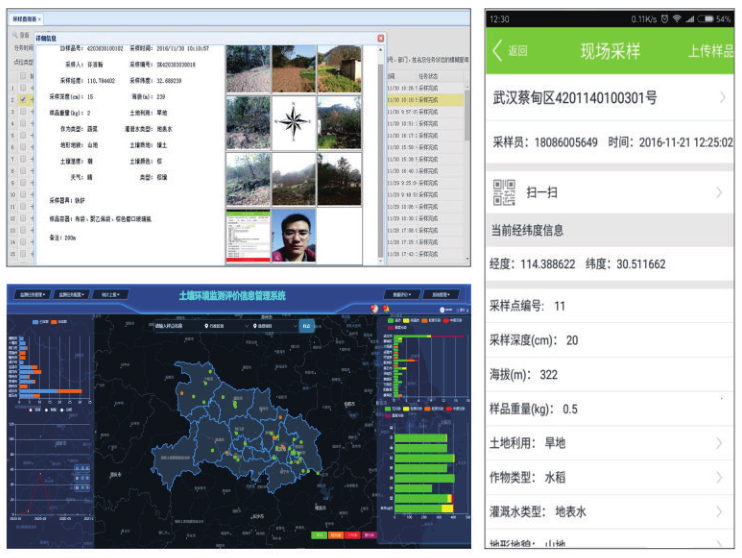
Task: Toggle the yellow legend swatch on the top-right chart
Action: (x=406, y=320)
